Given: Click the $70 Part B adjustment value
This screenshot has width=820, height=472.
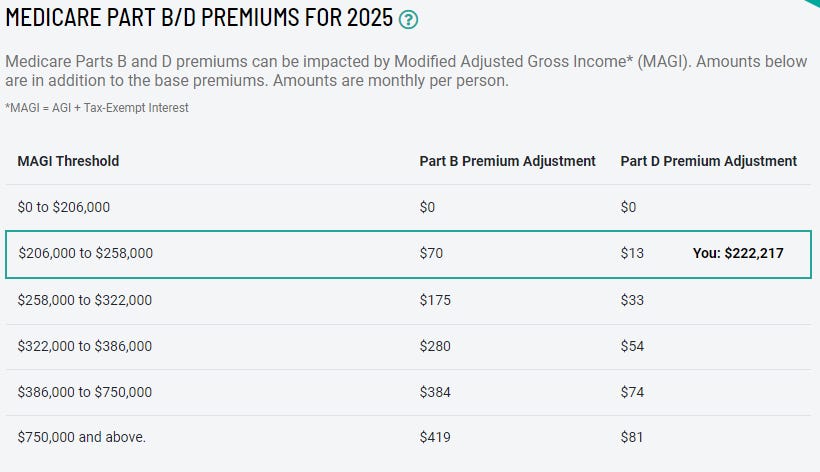Looking at the screenshot, I should coord(431,254).
